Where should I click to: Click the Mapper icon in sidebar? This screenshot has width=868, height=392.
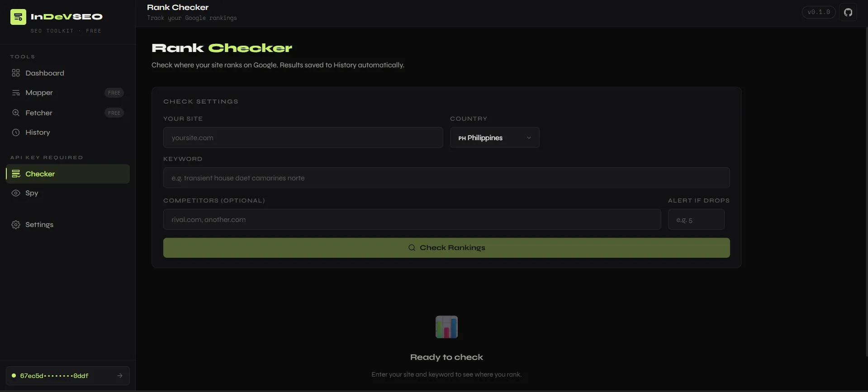pos(16,93)
